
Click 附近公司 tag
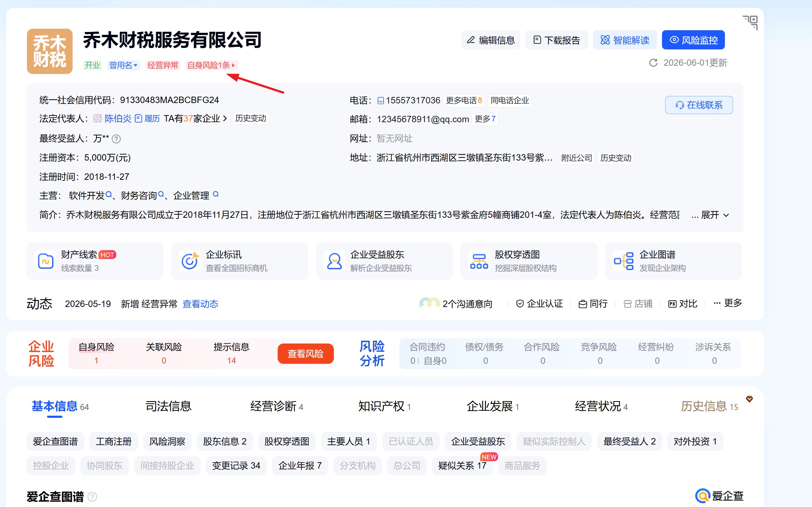pos(577,158)
